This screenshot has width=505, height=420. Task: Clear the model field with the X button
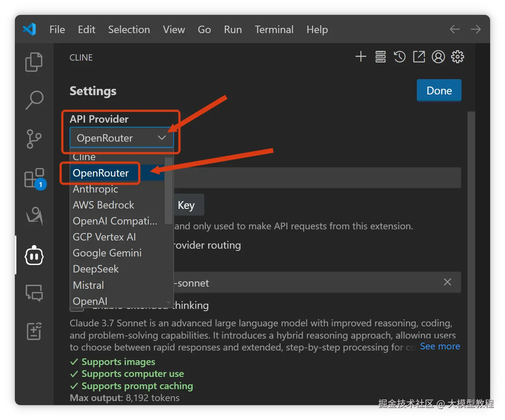pos(447,282)
